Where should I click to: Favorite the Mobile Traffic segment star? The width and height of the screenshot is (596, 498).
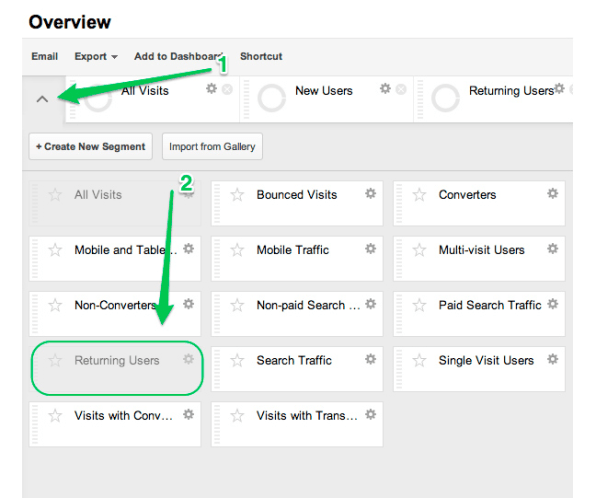pos(238,250)
